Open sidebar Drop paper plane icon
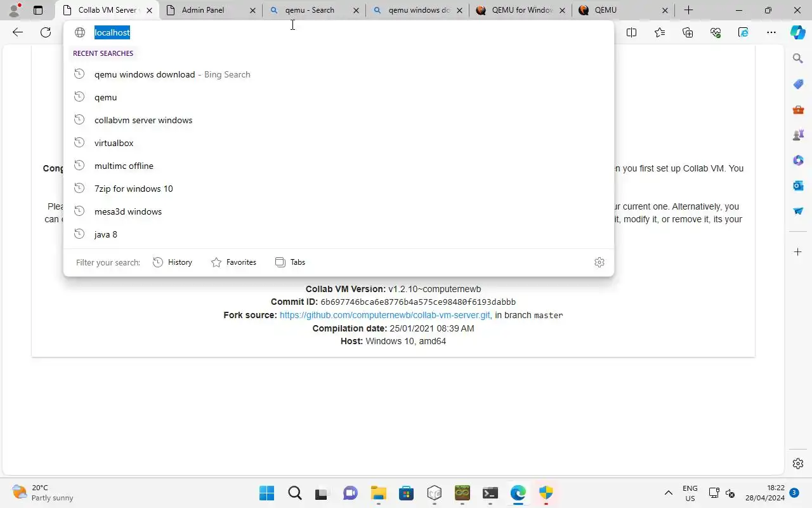 798,211
